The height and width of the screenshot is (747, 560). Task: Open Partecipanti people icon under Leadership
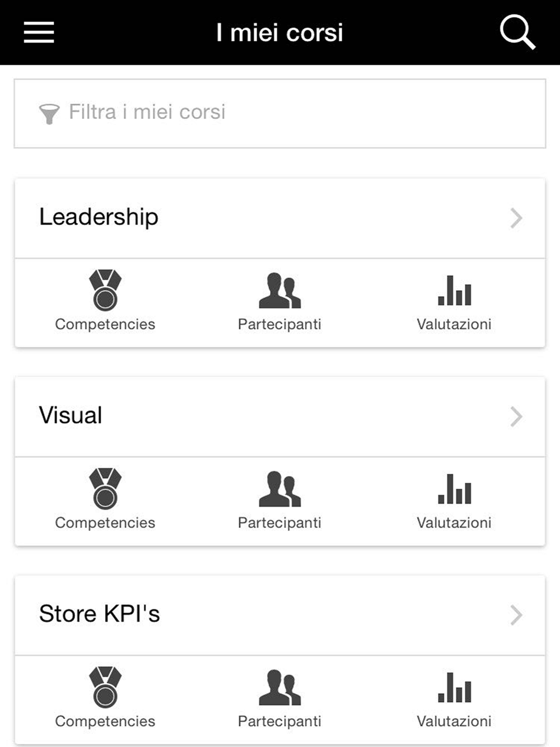pyautogui.click(x=279, y=291)
